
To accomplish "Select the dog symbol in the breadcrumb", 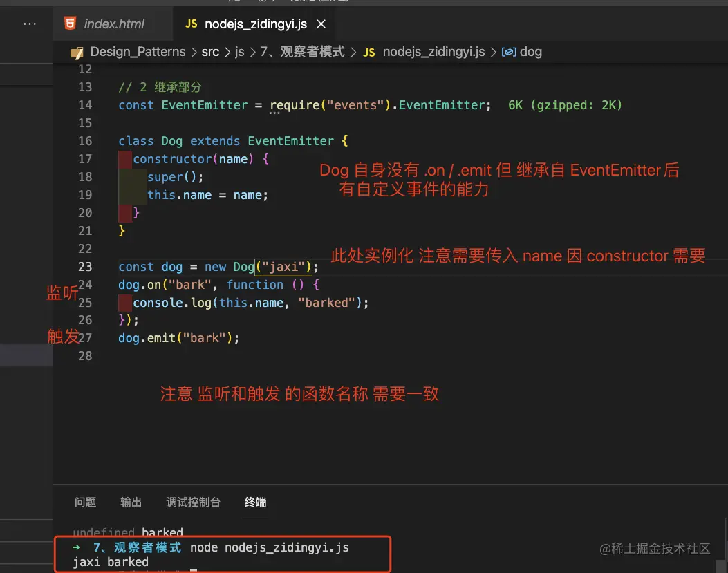I will tap(531, 52).
